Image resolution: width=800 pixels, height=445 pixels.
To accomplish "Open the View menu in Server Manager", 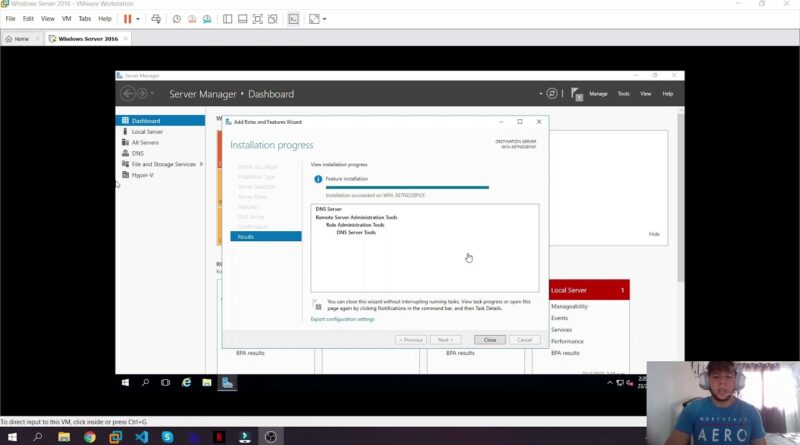I will tap(645, 94).
